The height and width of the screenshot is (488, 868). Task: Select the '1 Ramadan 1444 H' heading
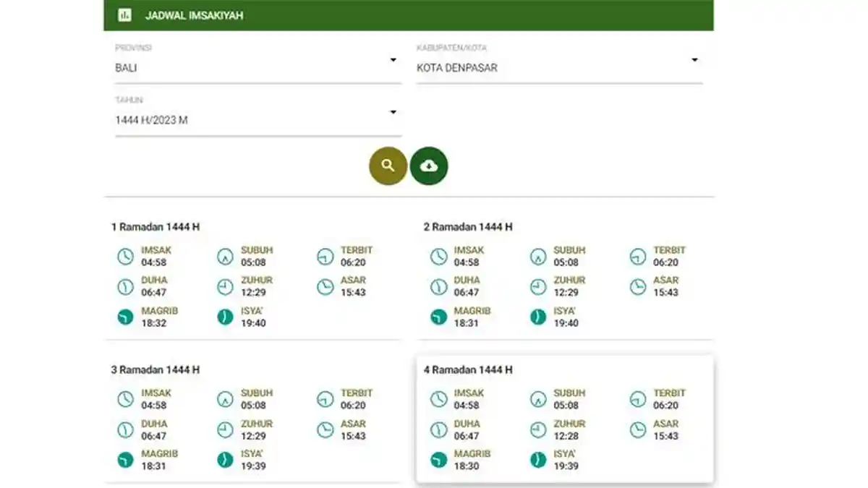click(156, 227)
